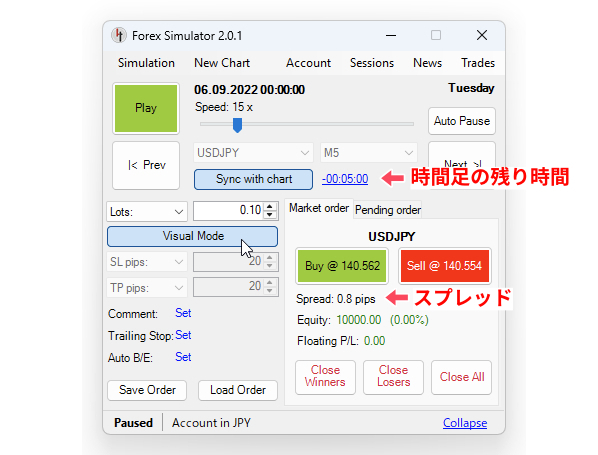Image resolution: width=598 pixels, height=455 pixels.
Task: Click the Close All button
Action: (x=461, y=377)
